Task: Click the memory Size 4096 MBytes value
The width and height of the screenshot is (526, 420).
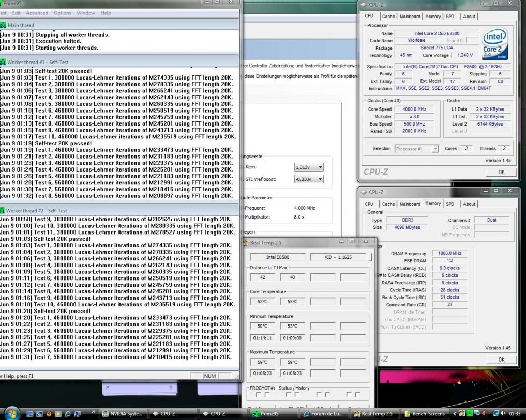Action: pyautogui.click(x=407, y=227)
